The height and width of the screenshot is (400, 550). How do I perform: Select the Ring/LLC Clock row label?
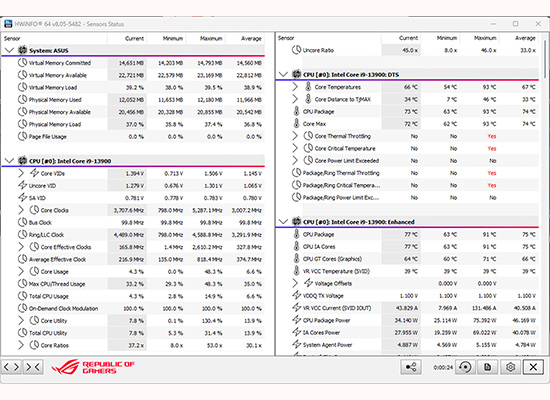tap(46, 235)
